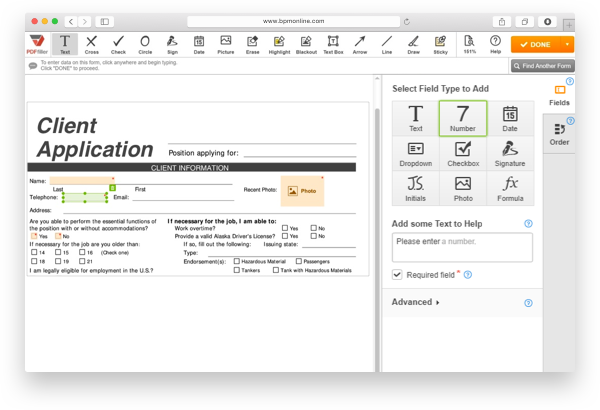Insert a Date with toolbar tool
The width and height of the screenshot is (600, 410).
pos(199,44)
